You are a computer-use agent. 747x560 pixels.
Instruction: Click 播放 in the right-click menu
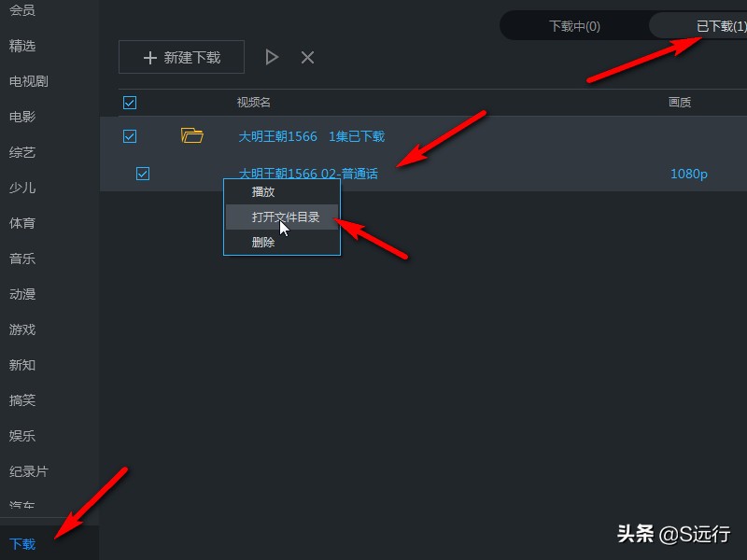(262, 192)
